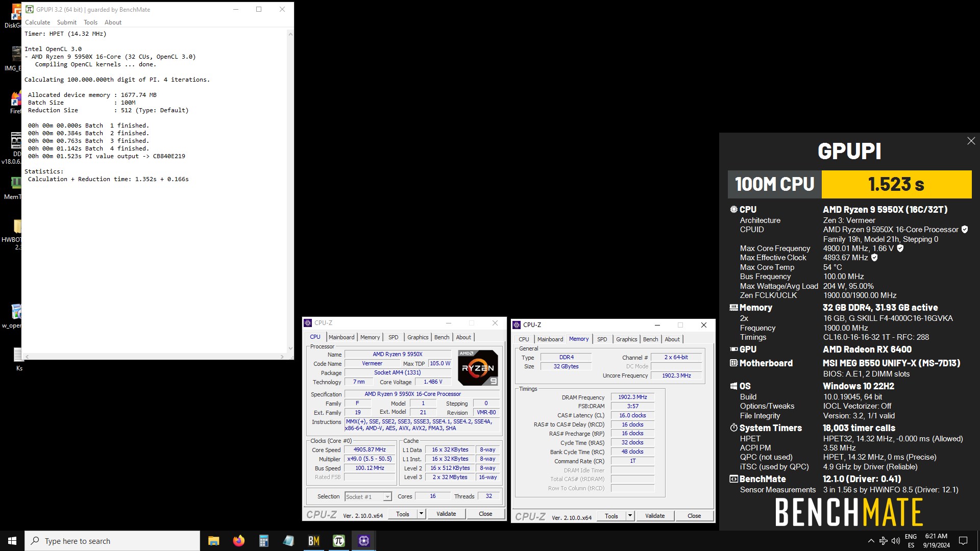This screenshot has height=551, width=980.
Task: Click GPUPI pi icon in title bar
Action: 30,9
